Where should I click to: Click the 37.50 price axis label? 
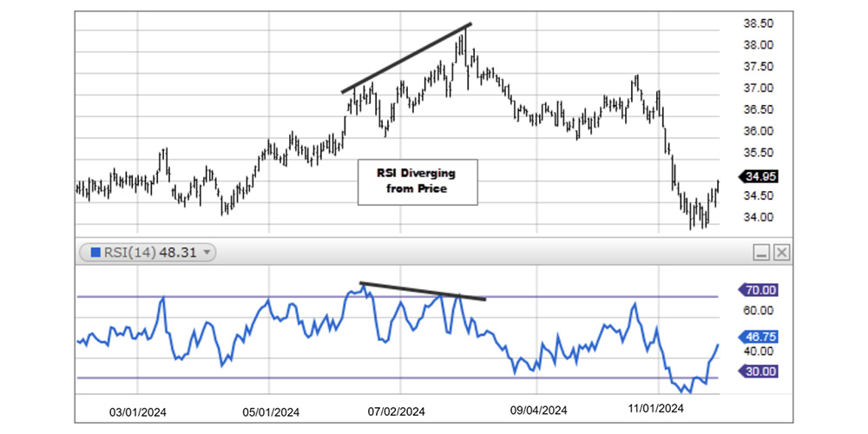[759, 67]
